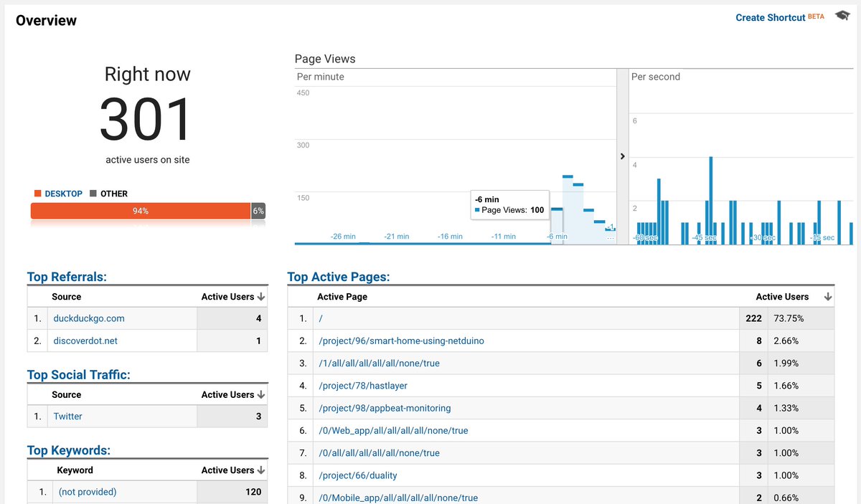Open the Top Social Traffic heading
The width and height of the screenshot is (861, 504).
point(78,375)
